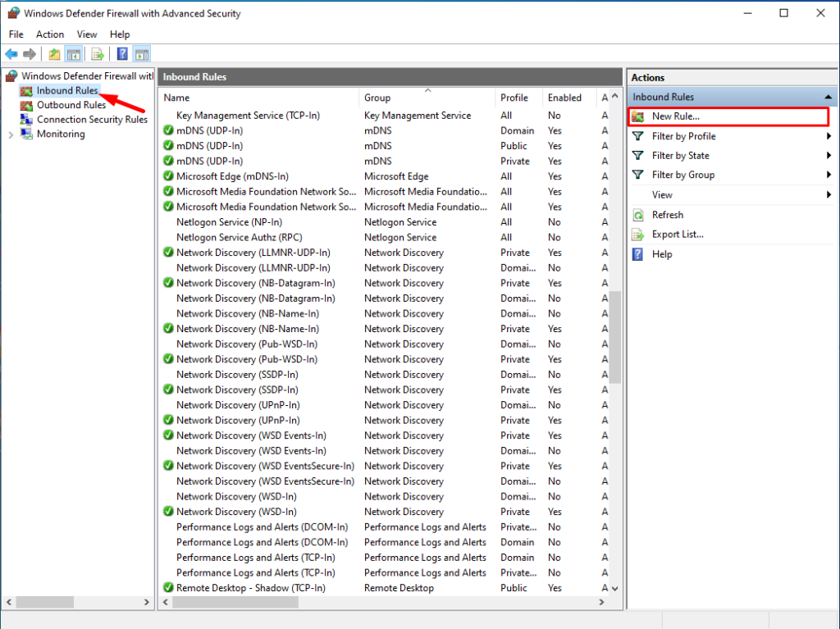Screen dimensions: 840x629
Task: Select Remote Desktop - Shadow (TCP-In) rule
Action: click(x=251, y=588)
